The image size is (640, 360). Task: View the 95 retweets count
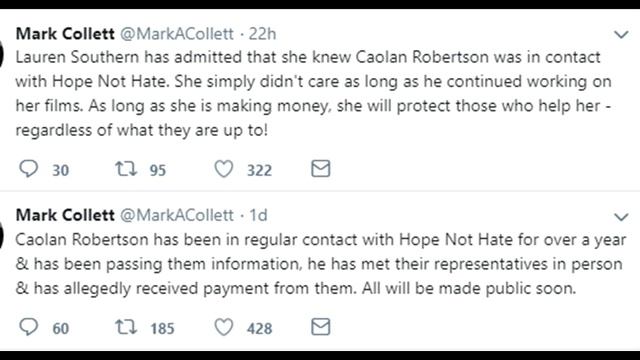(x=158, y=170)
